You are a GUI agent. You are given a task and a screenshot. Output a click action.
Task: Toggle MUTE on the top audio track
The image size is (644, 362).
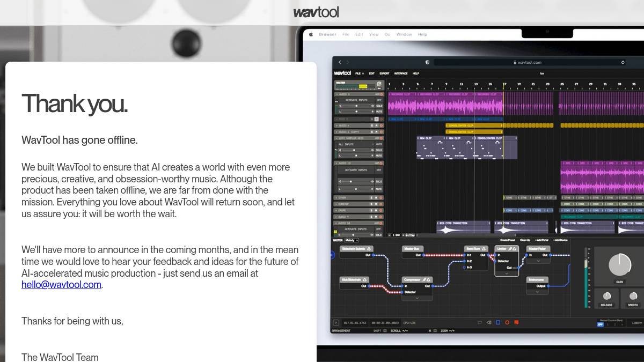379,111
